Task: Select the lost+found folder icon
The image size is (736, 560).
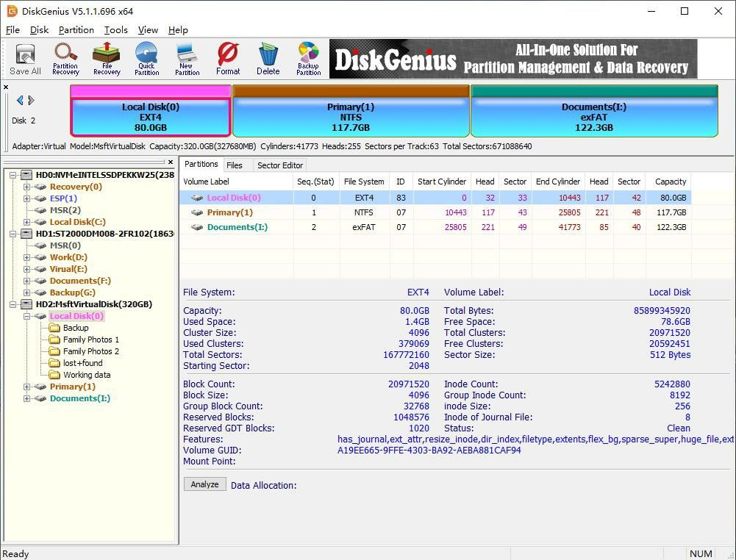Action: coord(55,363)
